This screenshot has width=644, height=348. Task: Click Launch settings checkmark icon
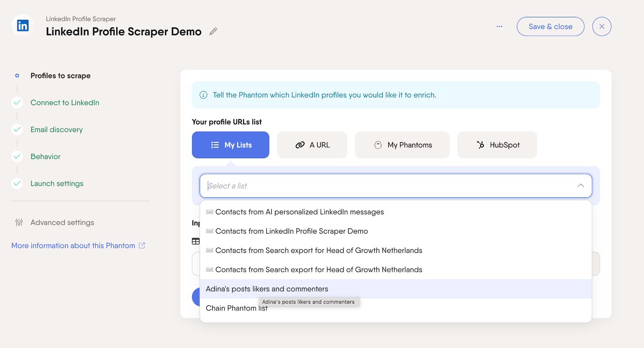pos(17,184)
